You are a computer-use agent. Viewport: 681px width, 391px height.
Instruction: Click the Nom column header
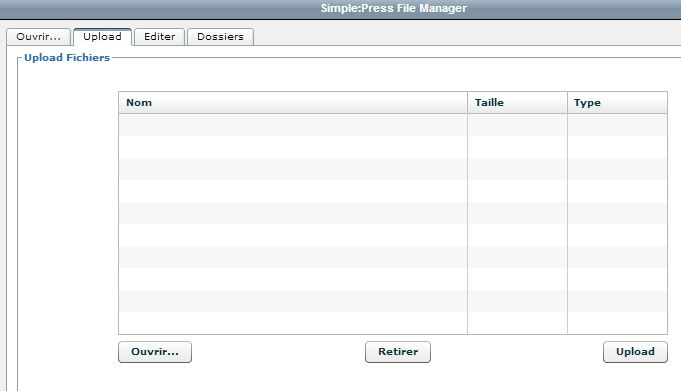click(293, 103)
